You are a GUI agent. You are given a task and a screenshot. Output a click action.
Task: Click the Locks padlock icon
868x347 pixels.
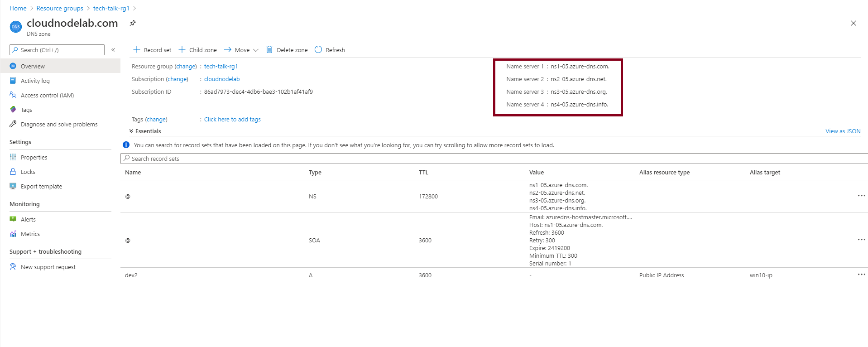[13, 172]
